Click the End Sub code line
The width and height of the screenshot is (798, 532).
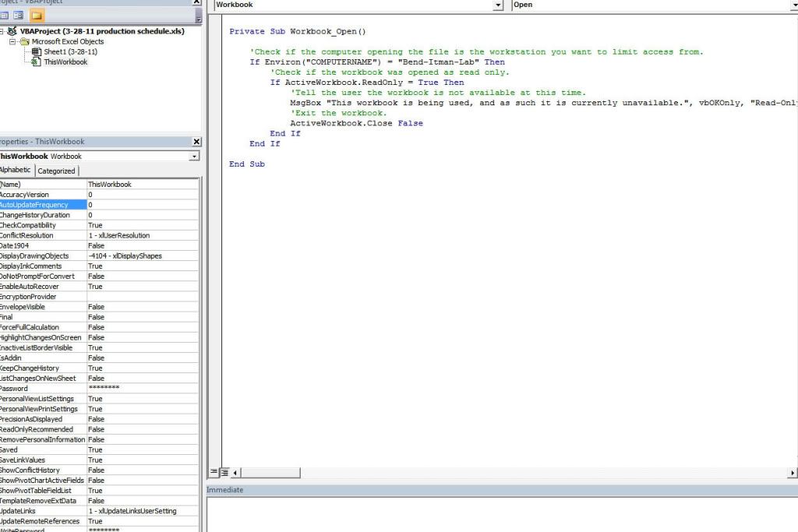click(247, 164)
